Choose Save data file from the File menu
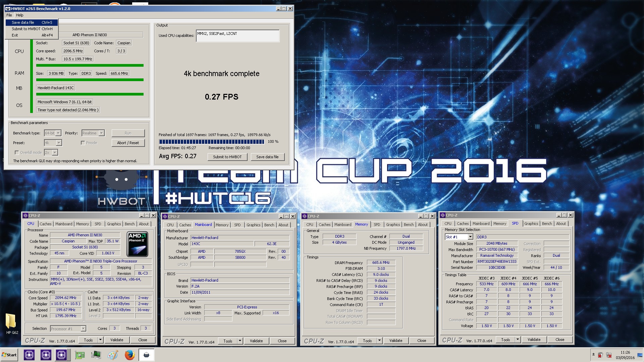The image size is (644, 362). coord(32,22)
